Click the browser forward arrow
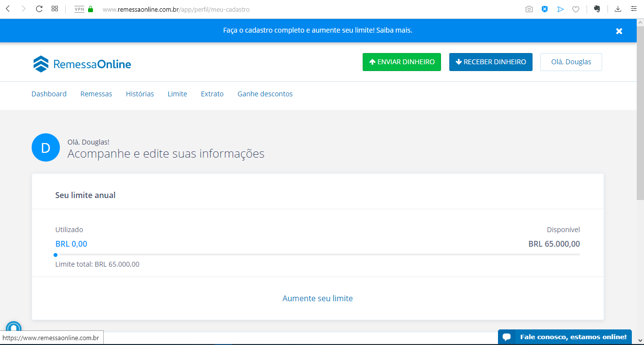Screen dimensions: 644x345 tap(23, 9)
